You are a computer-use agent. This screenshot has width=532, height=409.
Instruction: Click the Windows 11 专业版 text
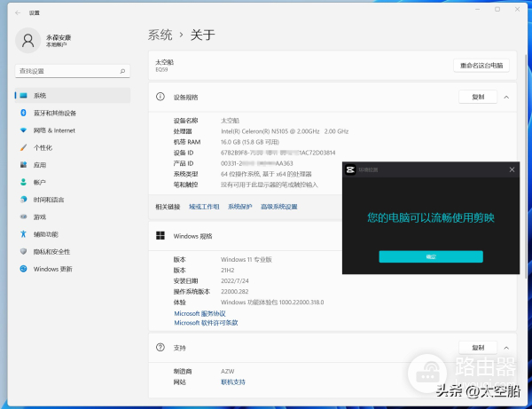tap(246, 260)
